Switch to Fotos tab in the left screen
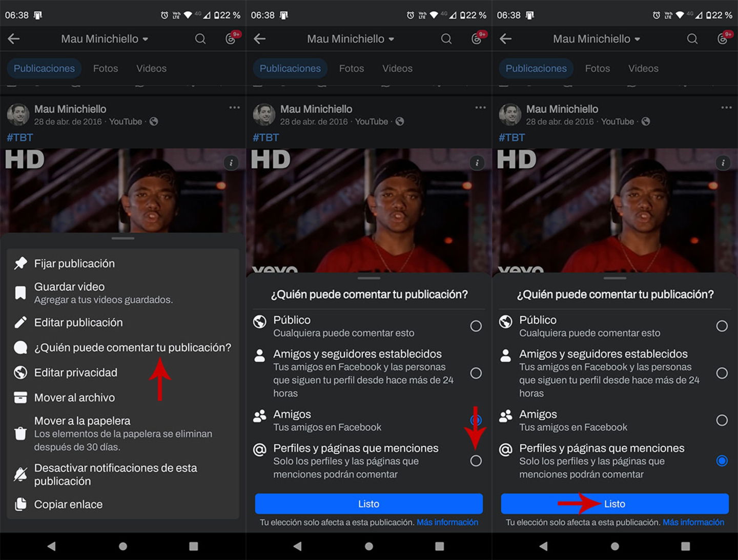 pos(106,68)
